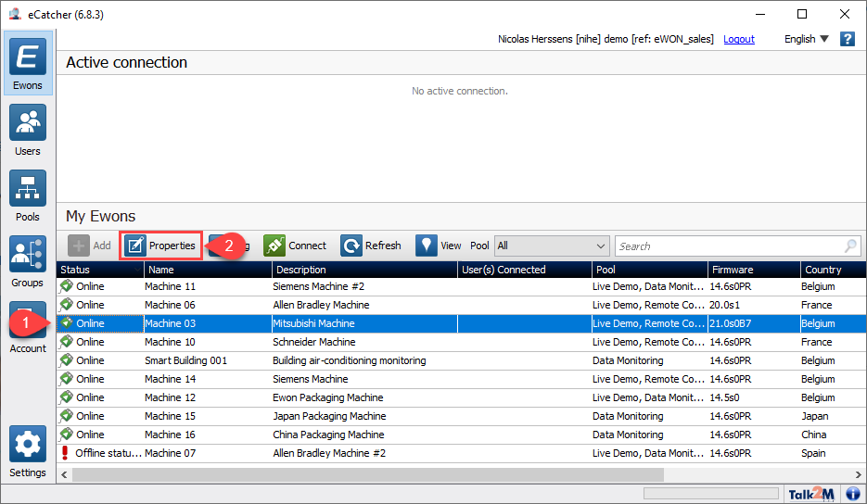Screen dimensions: 867x504
Task: Select the Machine 14 name cell
Action: (x=171, y=379)
